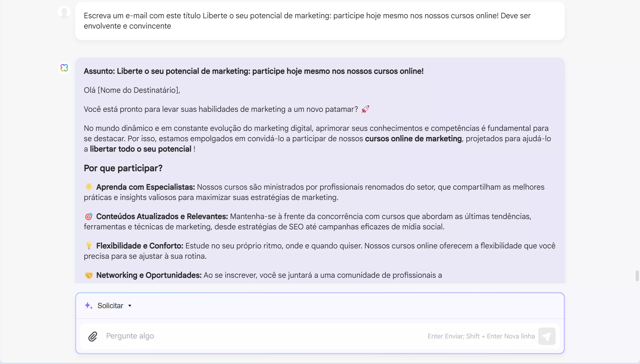Click the colorful AI assistant avatar logo
This screenshot has height=364, width=640.
coord(64,68)
